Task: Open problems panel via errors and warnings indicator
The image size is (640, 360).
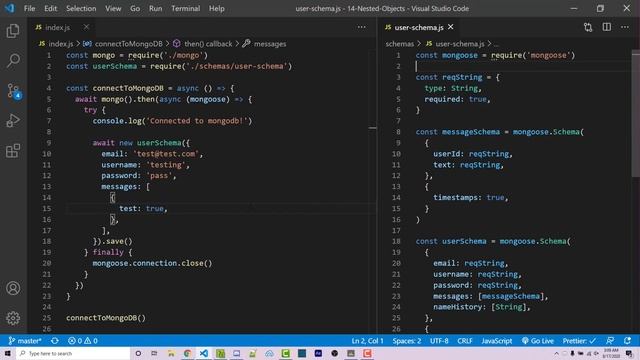Action: (x=83, y=340)
